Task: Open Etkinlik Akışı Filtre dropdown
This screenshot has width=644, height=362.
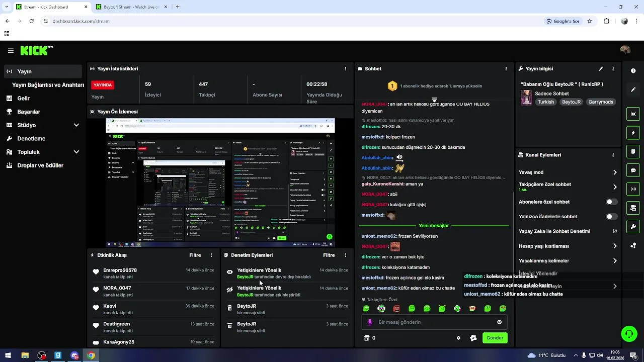Action: tap(195, 255)
